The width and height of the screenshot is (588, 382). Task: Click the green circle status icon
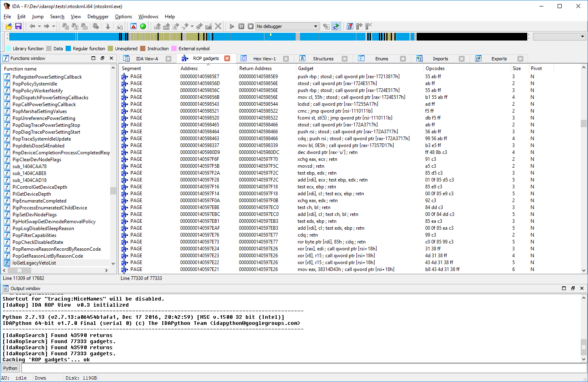143,26
